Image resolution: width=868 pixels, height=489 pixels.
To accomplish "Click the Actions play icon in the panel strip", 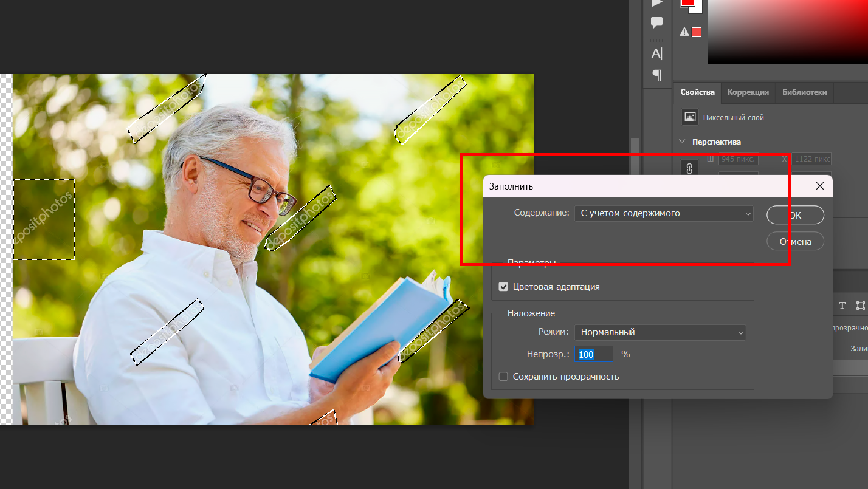I will [656, 3].
